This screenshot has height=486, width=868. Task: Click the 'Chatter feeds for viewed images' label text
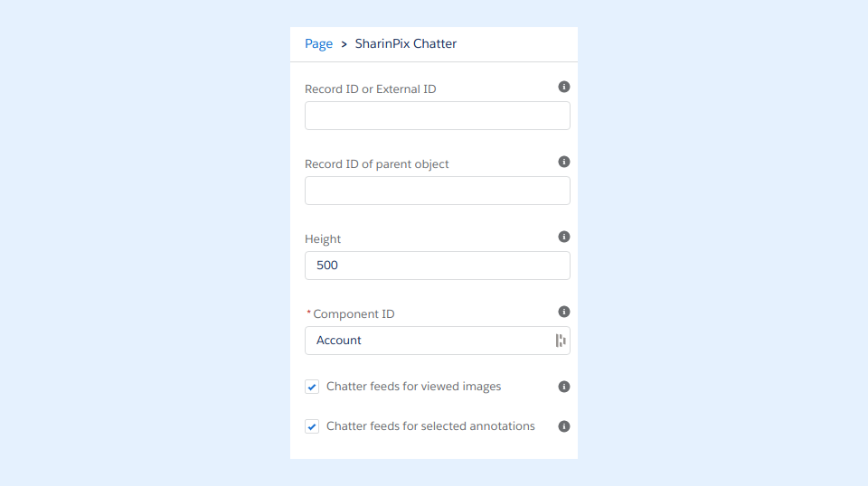tap(413, 387)
